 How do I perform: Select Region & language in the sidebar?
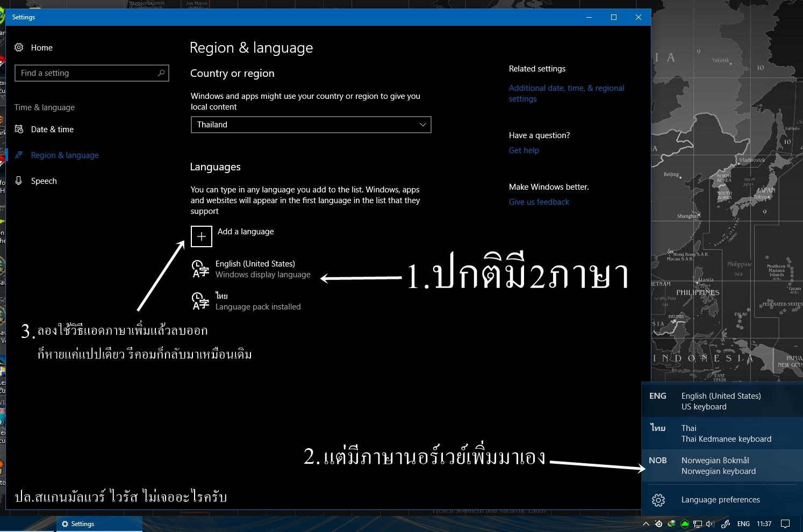[64, 155]
